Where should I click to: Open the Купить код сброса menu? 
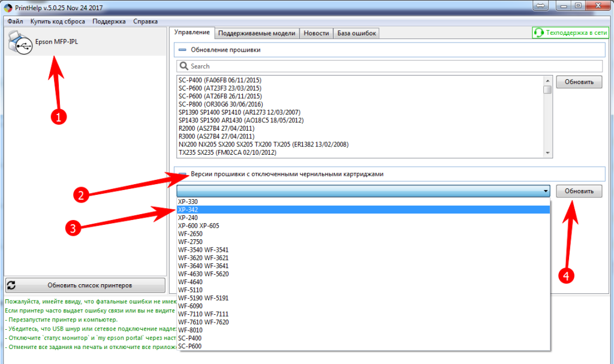click(x=58, y=21)
